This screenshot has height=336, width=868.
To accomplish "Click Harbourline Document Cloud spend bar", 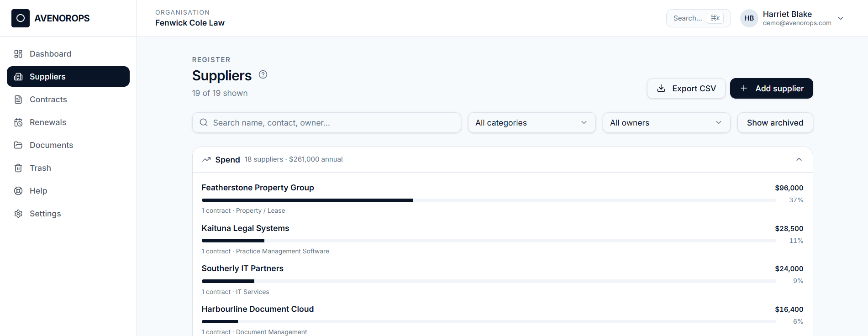I will click(x=489, y=321).
